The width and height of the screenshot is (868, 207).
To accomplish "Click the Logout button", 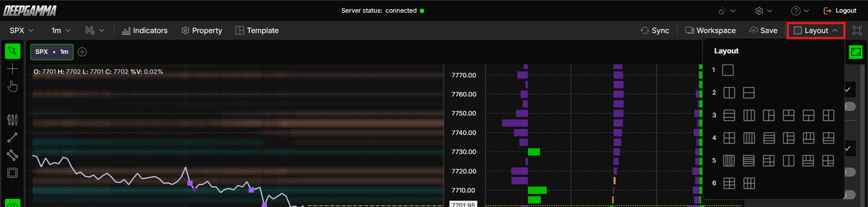I will (x=840, y=11).
